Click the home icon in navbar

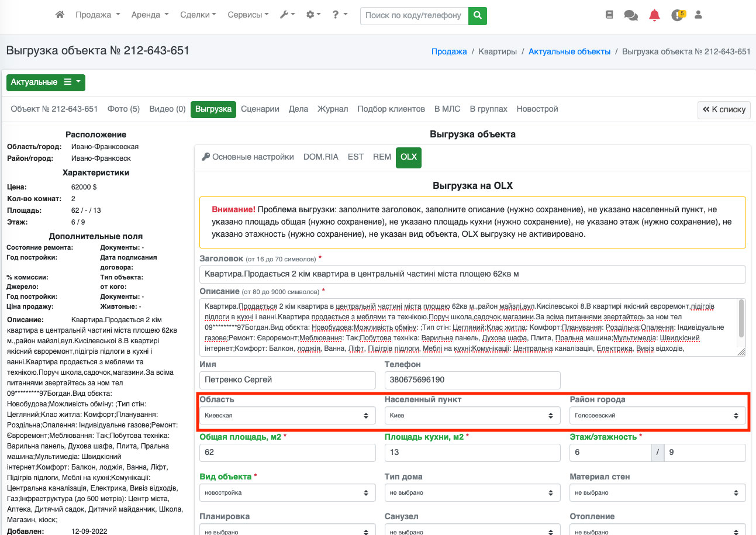[60, 15]
